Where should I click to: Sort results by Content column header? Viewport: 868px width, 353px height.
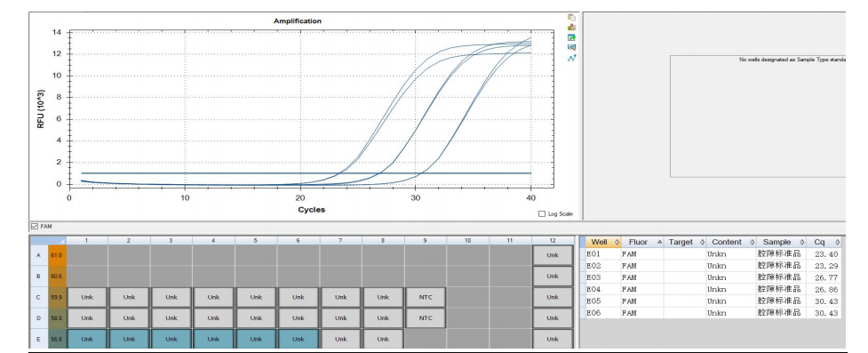point(732,242)
